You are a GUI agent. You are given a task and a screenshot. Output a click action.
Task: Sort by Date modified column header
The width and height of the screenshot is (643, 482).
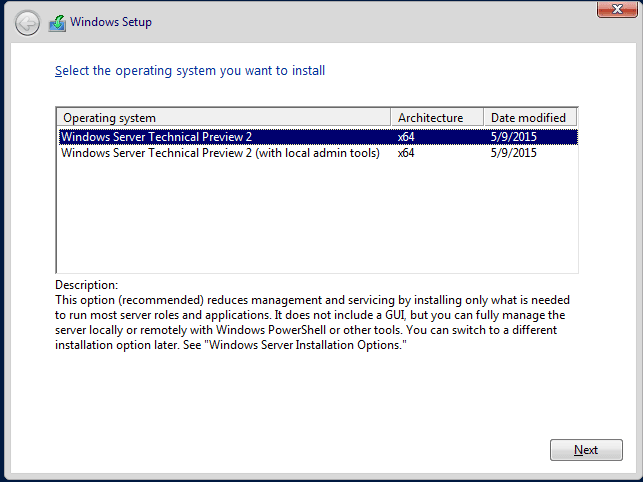point(530,118)
